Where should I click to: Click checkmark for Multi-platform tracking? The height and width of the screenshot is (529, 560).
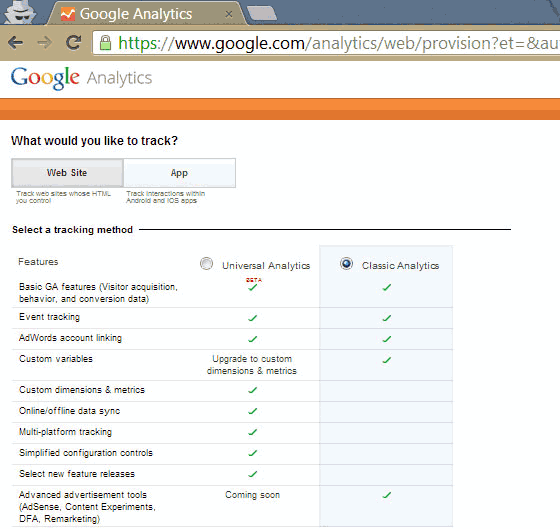(252, 432)
